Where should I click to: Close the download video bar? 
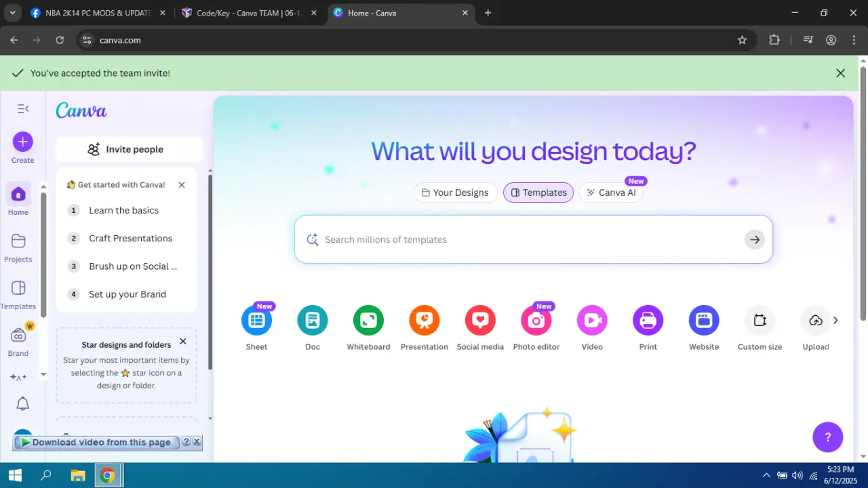click(197, 442)
